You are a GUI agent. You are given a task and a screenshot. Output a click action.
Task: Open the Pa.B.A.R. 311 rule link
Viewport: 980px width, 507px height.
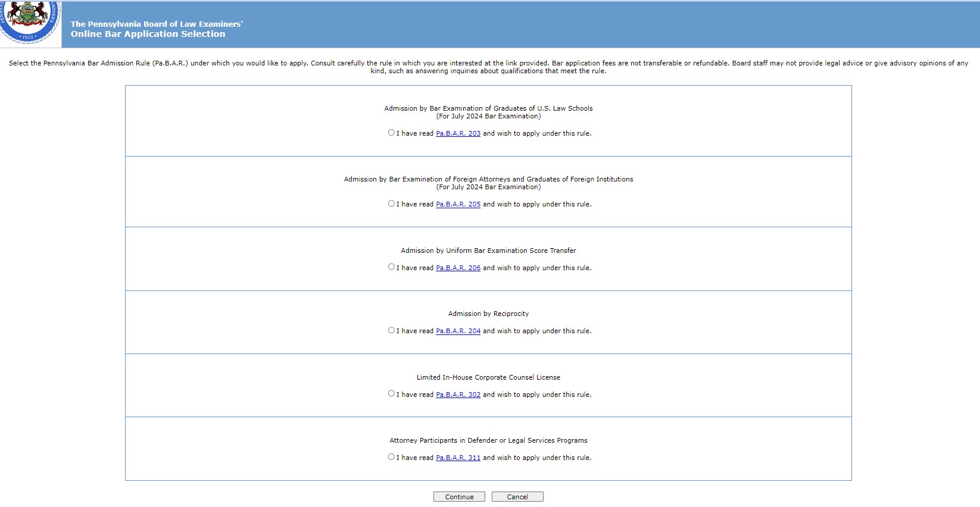(x=458, y=458)
